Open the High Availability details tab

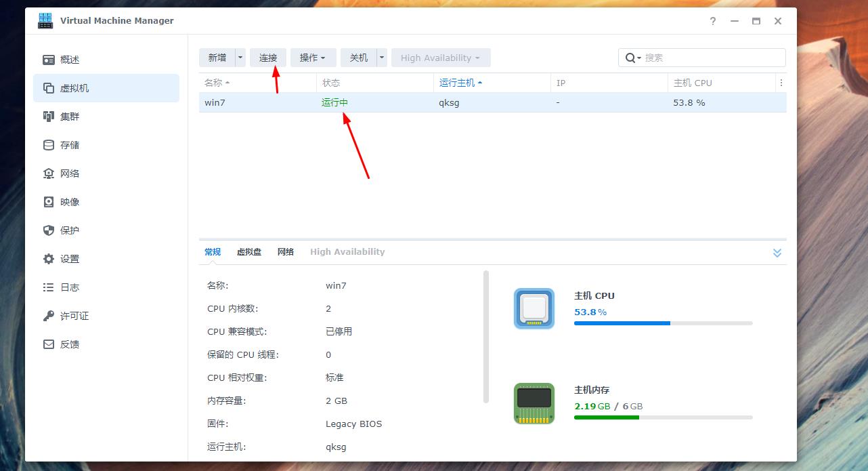coord(347,251)
